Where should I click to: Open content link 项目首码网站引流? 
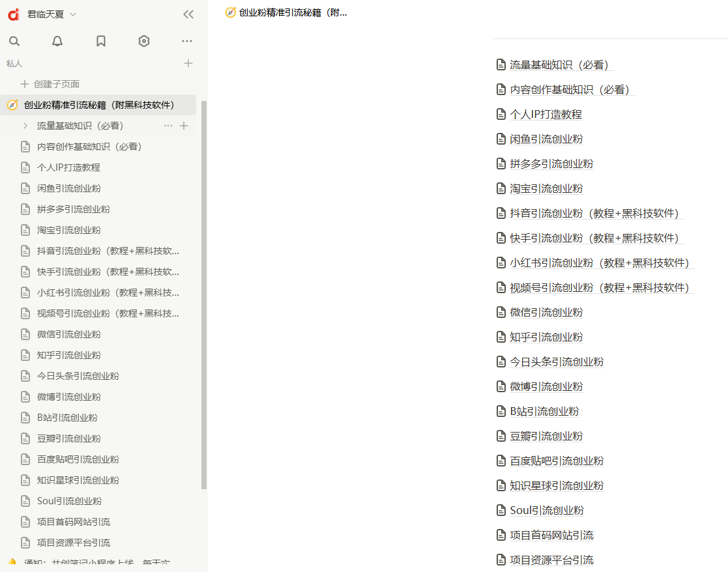(551, 536)
